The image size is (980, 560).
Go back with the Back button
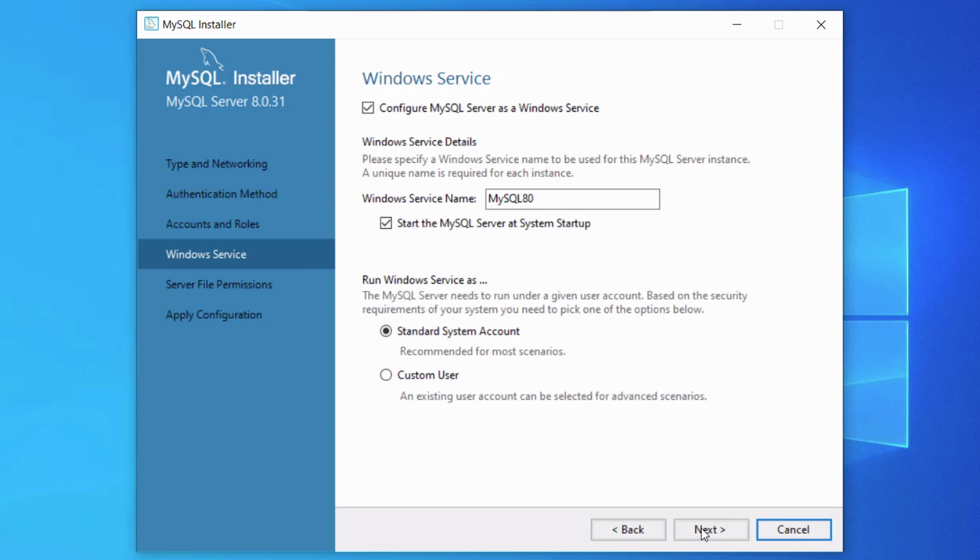(x=628, y=529)
